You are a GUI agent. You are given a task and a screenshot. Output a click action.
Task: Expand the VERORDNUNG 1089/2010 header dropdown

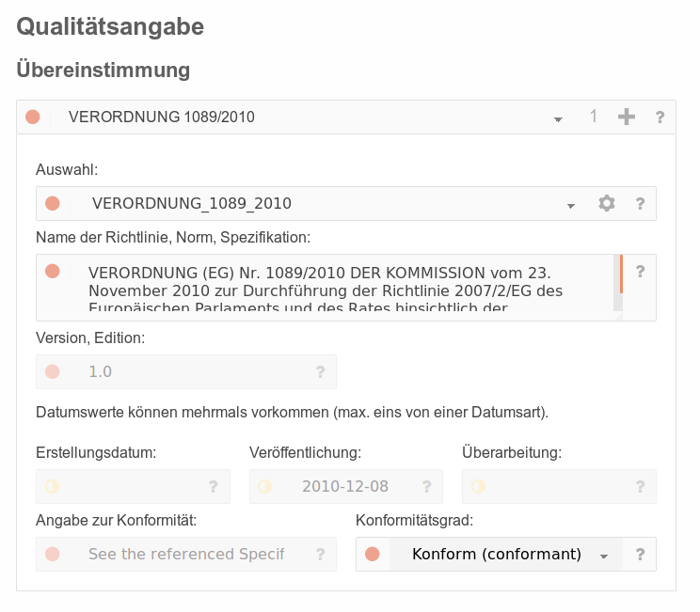(x=558, y=118)
